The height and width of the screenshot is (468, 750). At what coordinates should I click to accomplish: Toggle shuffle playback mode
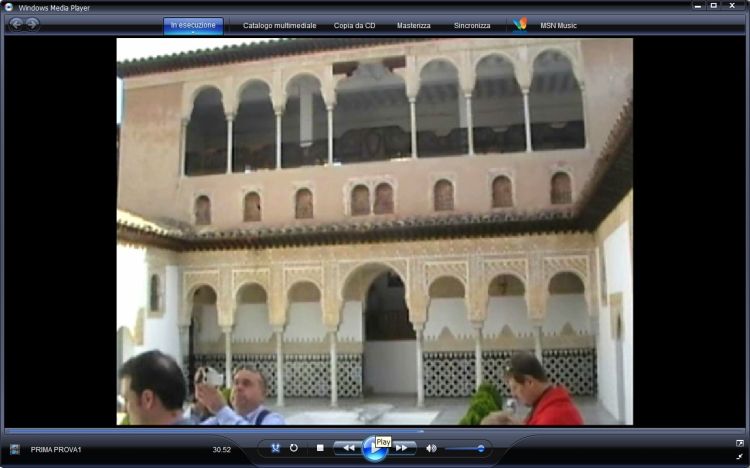tap(275, 448)
